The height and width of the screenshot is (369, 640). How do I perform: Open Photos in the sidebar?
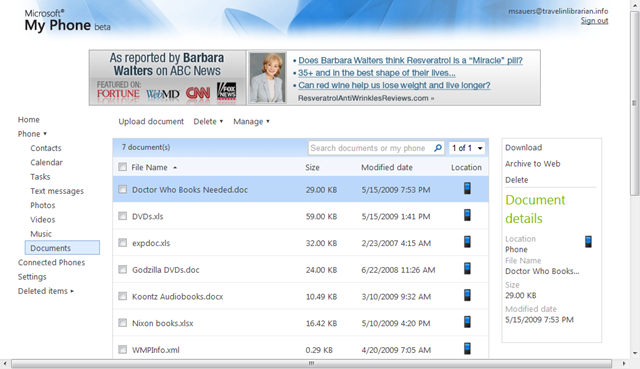coord(42,205)
